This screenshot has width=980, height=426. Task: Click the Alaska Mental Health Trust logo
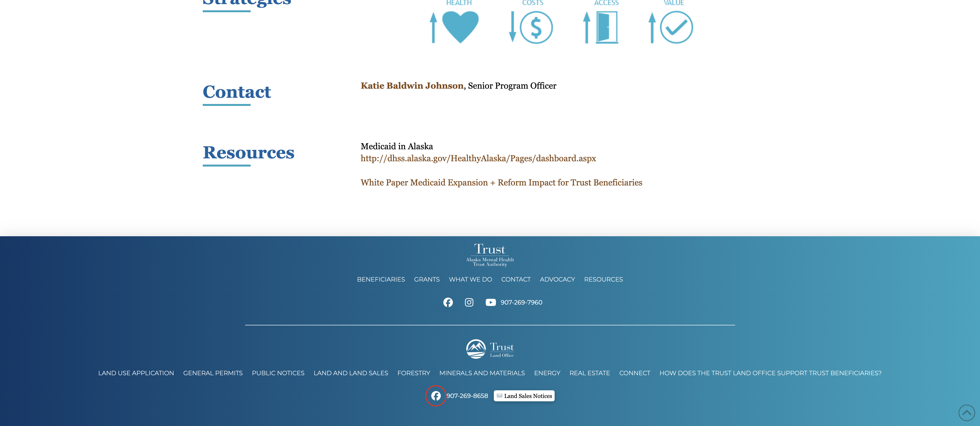490,255
